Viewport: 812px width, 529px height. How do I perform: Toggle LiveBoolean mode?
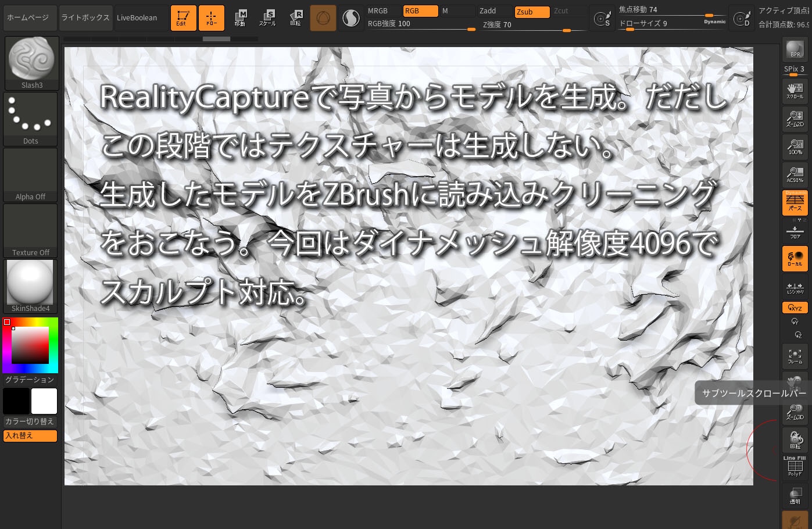pos(141,18)
